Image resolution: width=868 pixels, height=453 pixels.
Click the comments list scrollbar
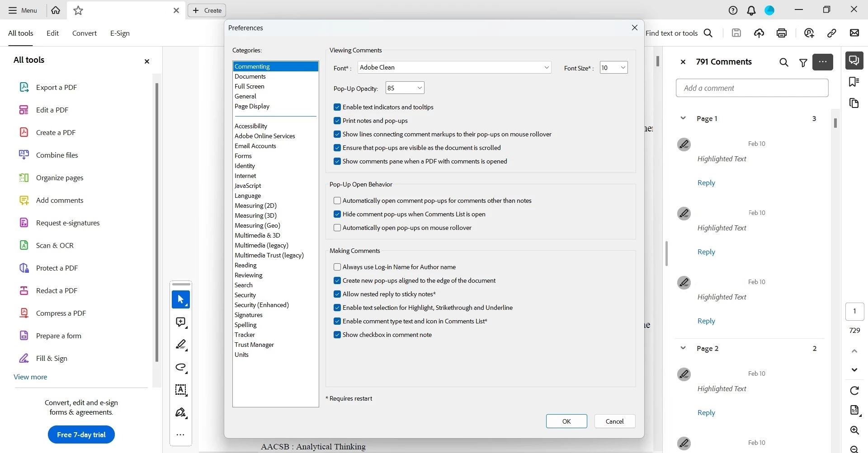(x=835, y=123)
